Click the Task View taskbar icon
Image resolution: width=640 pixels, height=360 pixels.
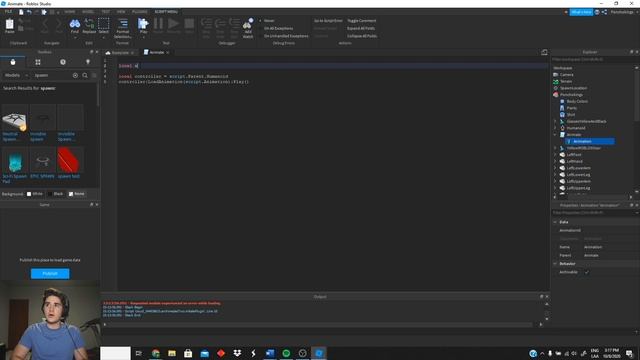click(139, 353)
